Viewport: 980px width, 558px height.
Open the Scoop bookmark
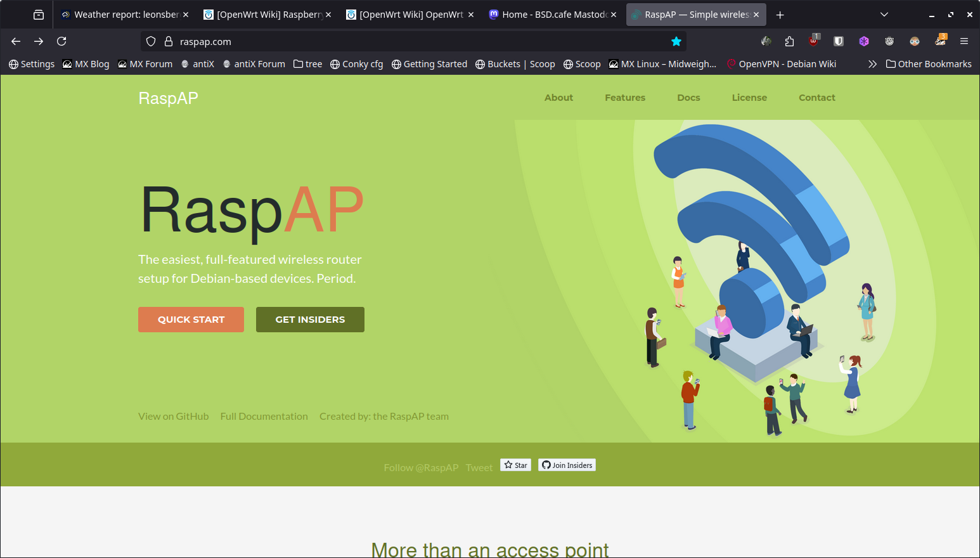(x=582, y=64)
